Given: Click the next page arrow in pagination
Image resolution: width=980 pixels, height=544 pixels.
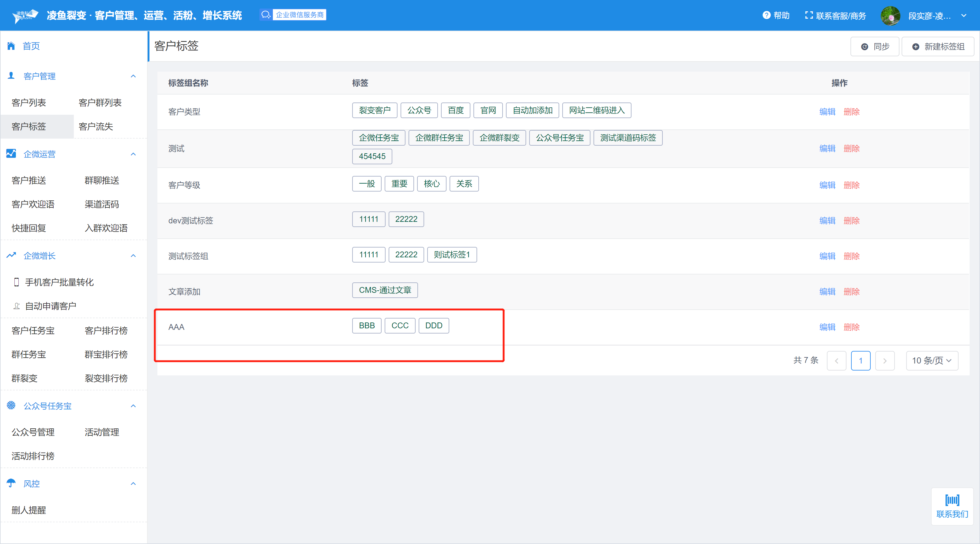Looking at the screenshot, I should coord(884,361).
